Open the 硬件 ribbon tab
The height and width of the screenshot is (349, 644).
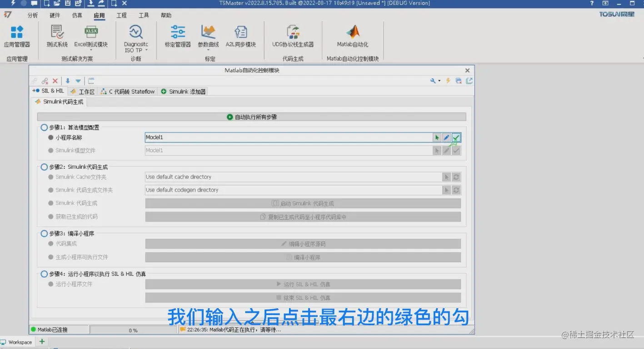click(55, 15)
